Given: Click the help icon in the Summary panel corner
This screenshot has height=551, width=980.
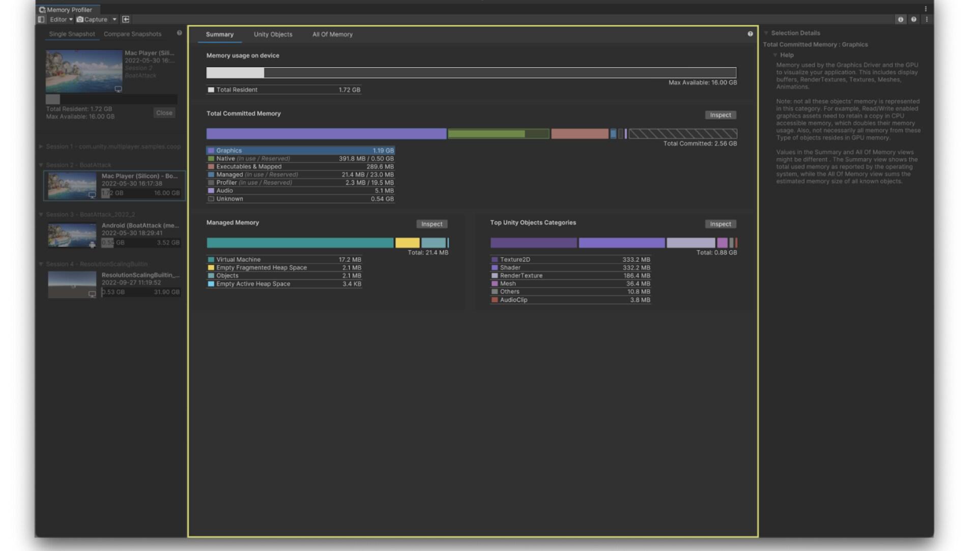Looking at the screenshot, I should tap(750, 34).
